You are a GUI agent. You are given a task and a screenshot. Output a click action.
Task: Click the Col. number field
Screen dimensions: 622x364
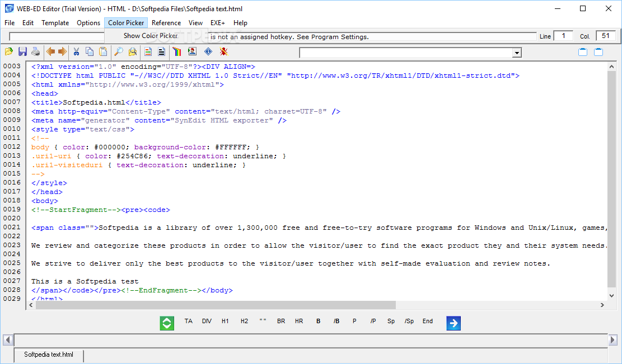pyautogui.click(x=605, y=36)
